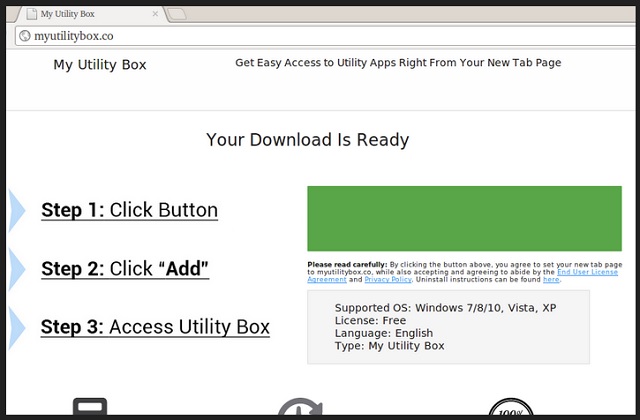Click the 100% badge icon at bottom
640x420 pixels.
[511, 407]
